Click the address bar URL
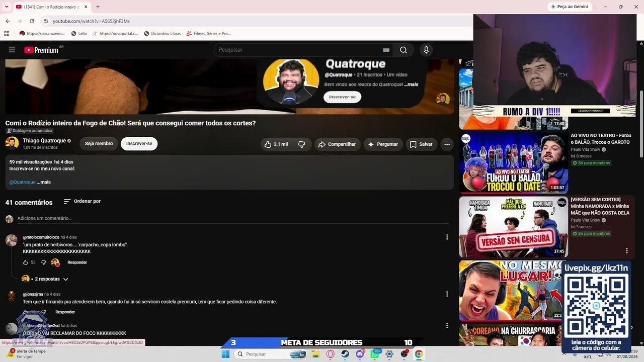 click(x=91, y=21)
